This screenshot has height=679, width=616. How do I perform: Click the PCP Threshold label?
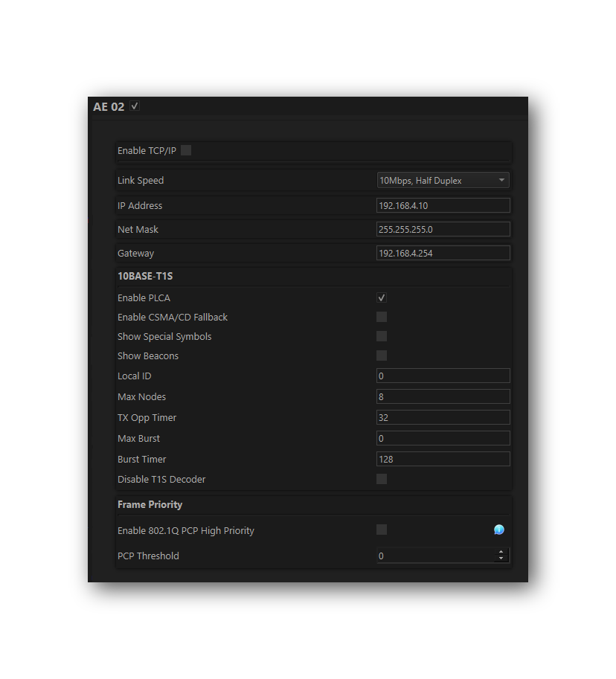coord(148,556)
